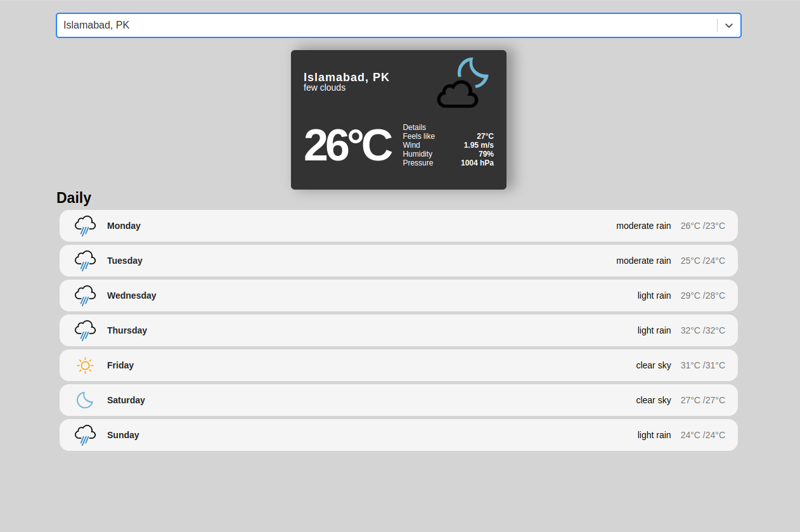Click the 25°C /24°C temperature range
Viewport: 800px width, 532px height.
(703, 261)
